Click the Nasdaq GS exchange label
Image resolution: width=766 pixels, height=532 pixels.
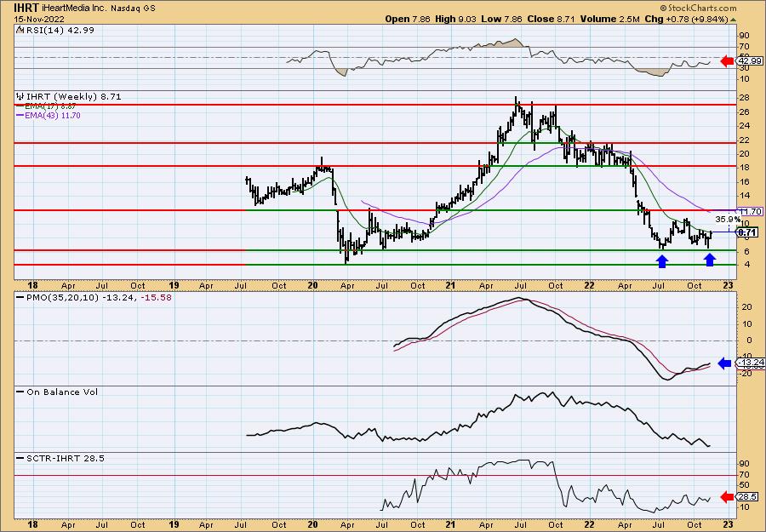pos(133,9)
